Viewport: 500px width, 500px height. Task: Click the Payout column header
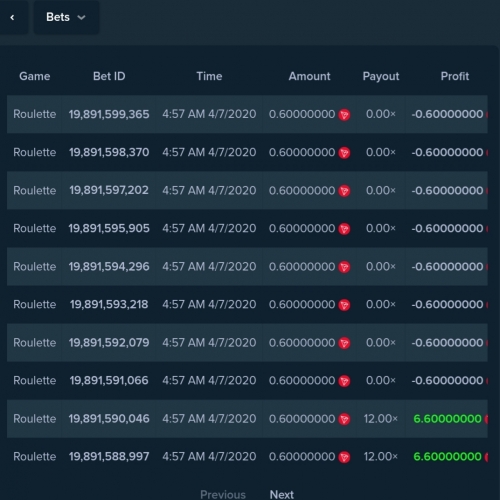click(381, 77)
